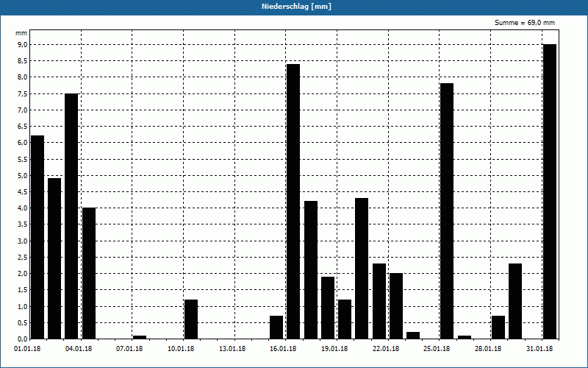588x368 pixels.
Task: Select the 1,2 mm bar at 10.01.18
Action: click(191, 319)
